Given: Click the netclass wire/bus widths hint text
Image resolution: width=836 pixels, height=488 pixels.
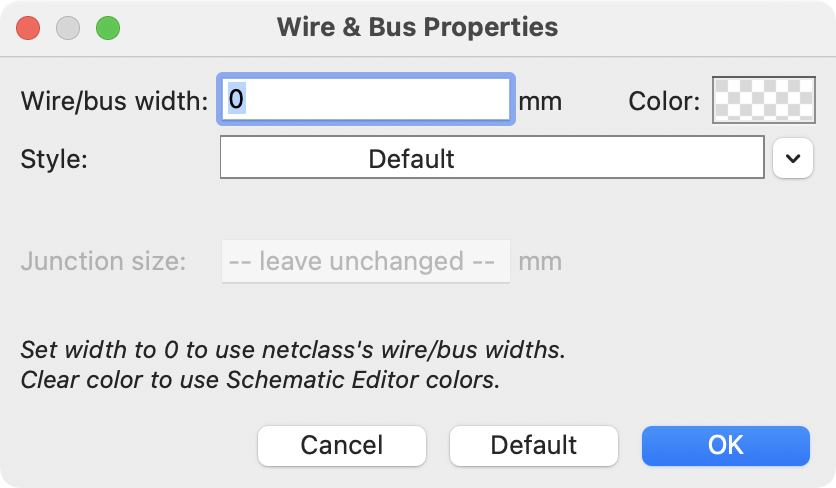Looking at the screenshot, I should 292,350.
